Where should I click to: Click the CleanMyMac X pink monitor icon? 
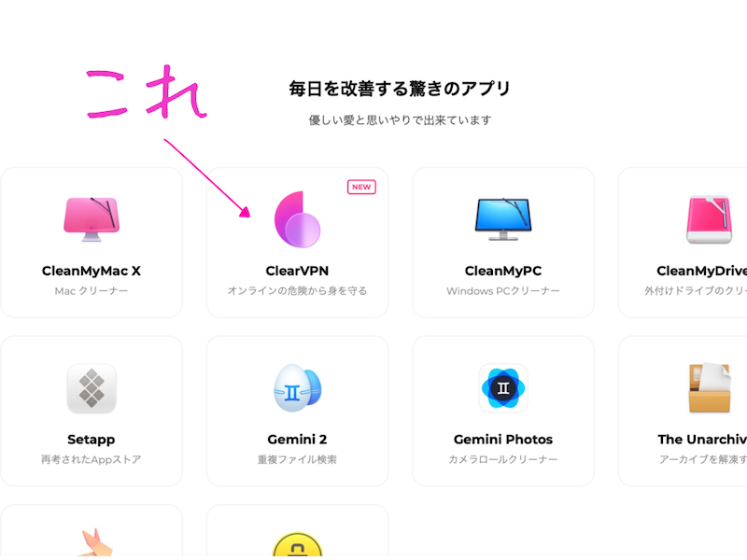tap(92, 219)
